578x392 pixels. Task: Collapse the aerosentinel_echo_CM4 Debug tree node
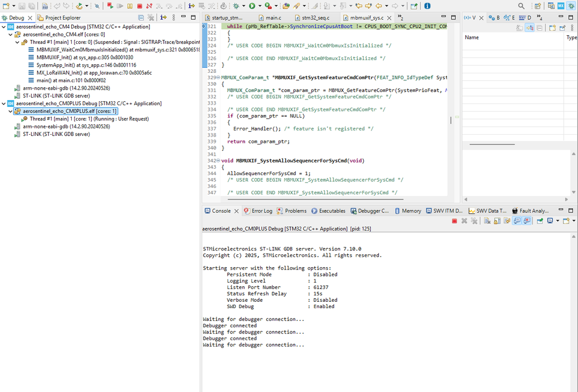[5, 27]
